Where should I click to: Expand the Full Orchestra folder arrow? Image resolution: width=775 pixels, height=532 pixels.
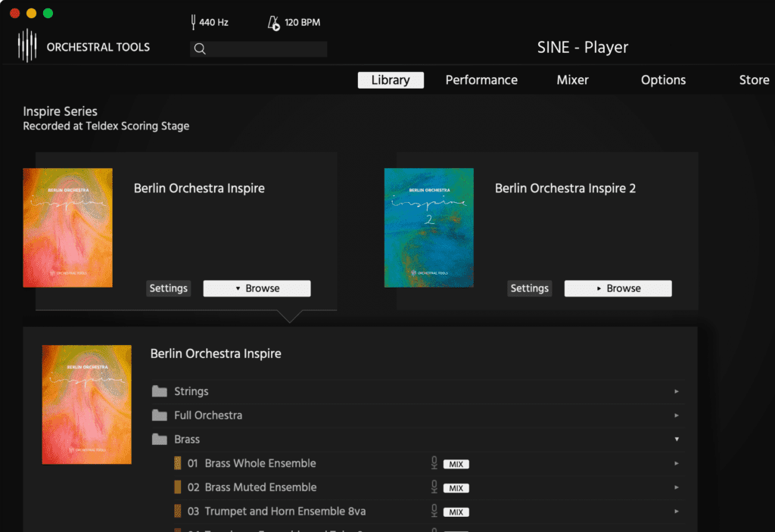coord(677,415)
